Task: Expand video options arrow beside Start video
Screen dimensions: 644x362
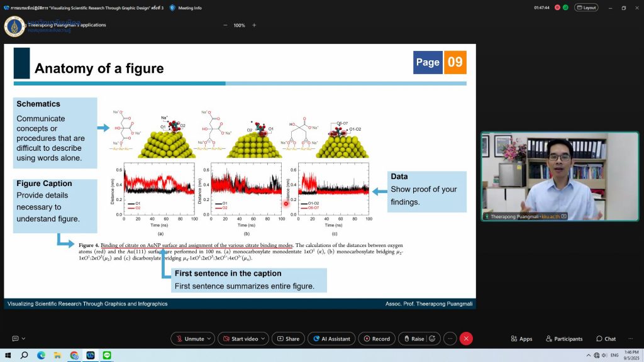Action: click(x=264, y=339)
